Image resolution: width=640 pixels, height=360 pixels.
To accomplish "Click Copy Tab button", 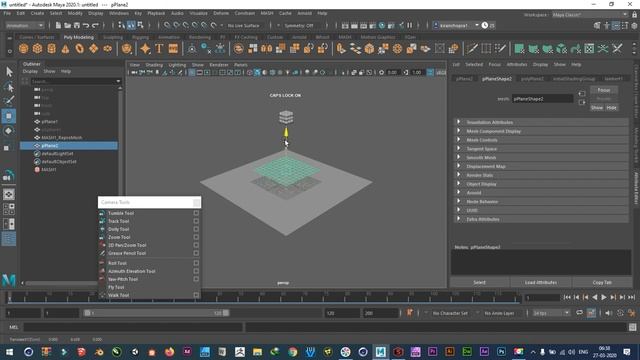I will pyautogui.click(x=602, y=282).
